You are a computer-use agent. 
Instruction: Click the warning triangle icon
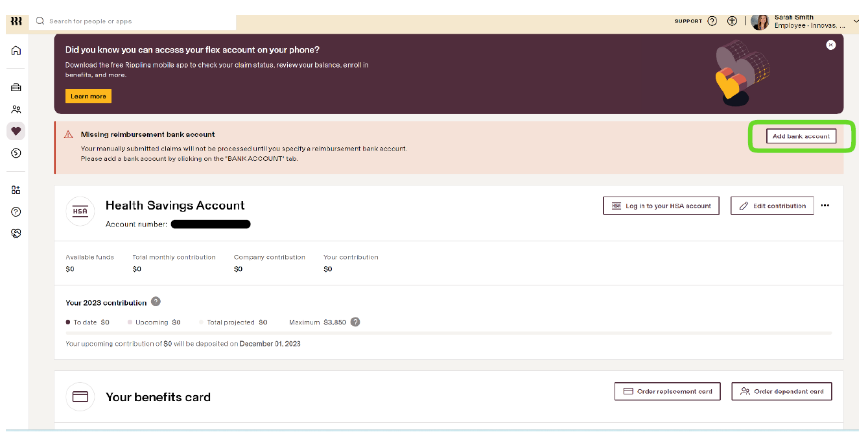point(68,134)
